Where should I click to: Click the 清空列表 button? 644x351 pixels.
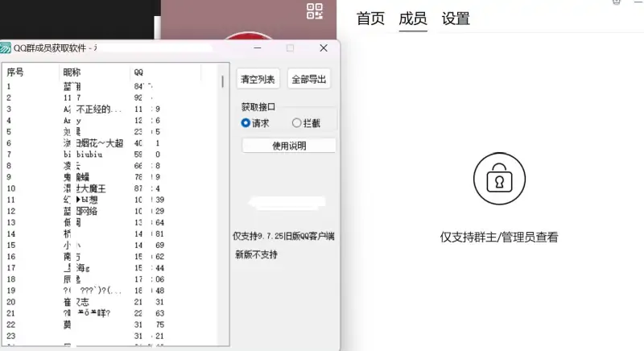258,79
